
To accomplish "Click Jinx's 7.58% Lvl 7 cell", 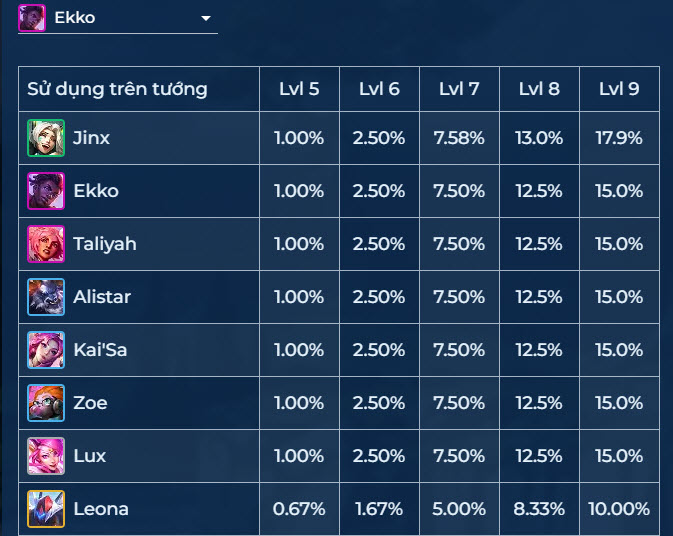I will (x=459, y=138).
